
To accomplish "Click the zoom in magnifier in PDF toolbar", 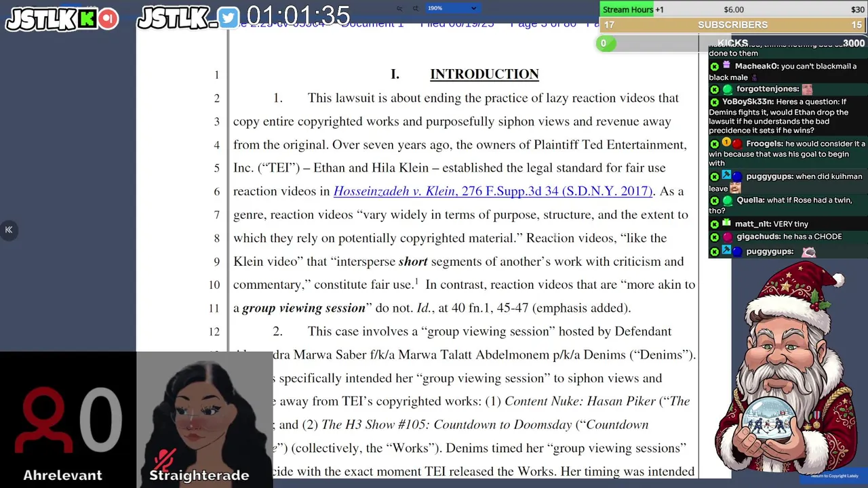I will [x=416, y=8].
